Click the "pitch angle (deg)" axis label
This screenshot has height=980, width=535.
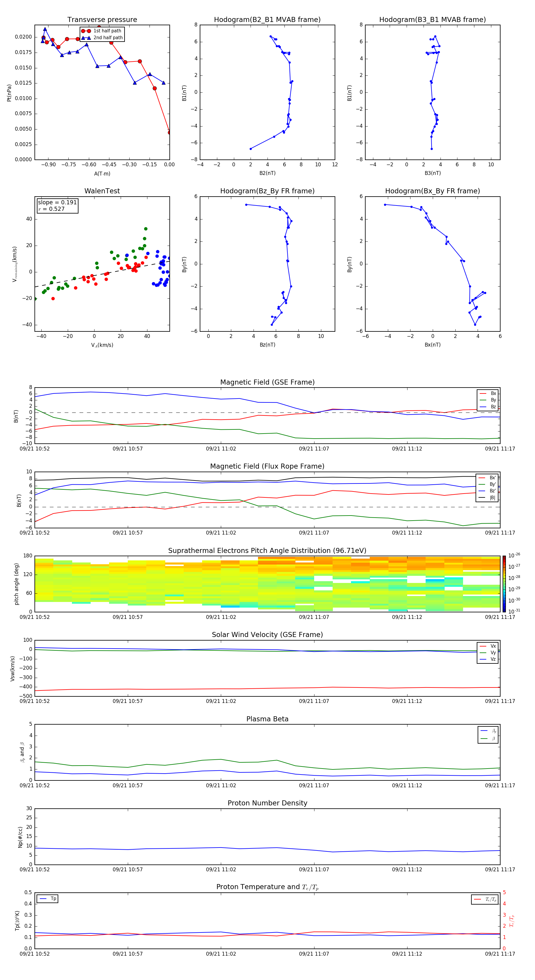pos(16,584)
